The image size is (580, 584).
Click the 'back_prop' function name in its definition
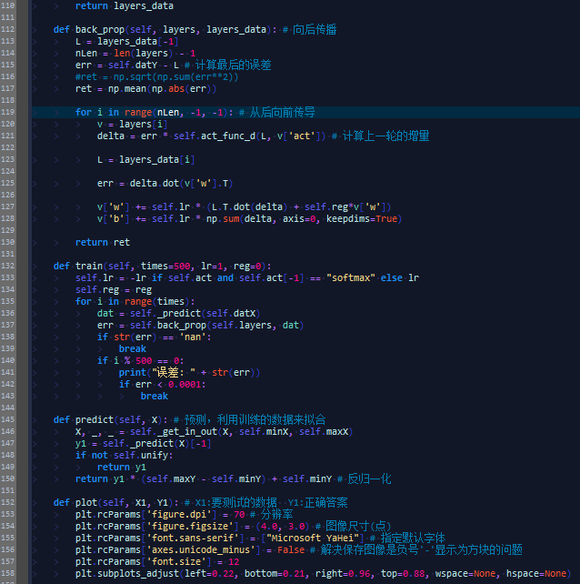click(100, 30)
